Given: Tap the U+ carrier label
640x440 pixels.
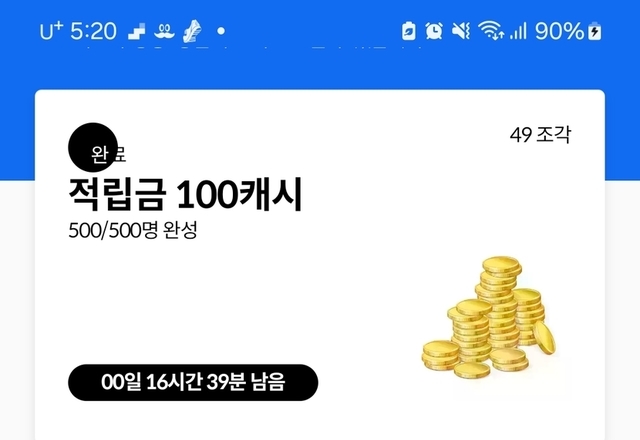Looking at the screenshot, I should [x=51, y=31].
